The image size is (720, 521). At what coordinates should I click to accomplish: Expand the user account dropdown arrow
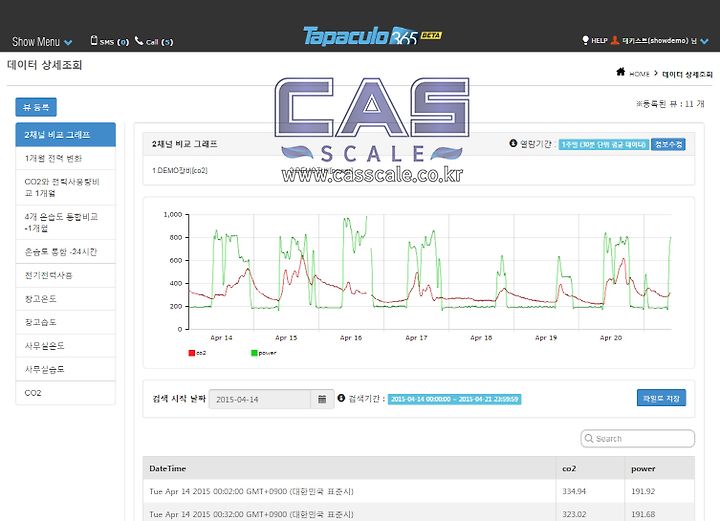pos(704,41)
